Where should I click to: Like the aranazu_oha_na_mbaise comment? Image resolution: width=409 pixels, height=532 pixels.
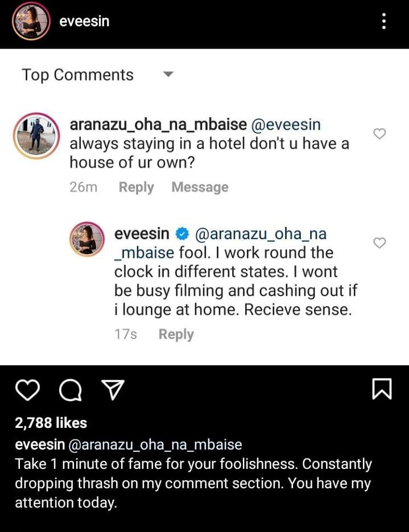pyautogui.click(x=379, y=134)
